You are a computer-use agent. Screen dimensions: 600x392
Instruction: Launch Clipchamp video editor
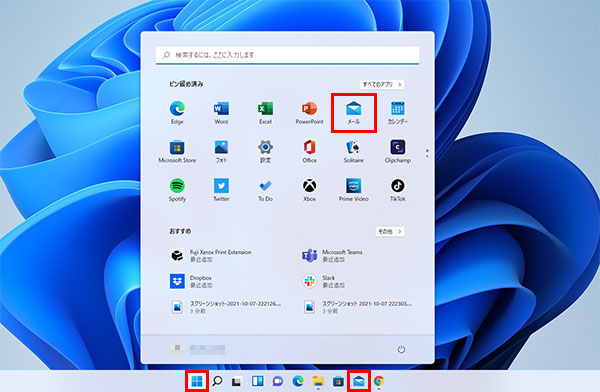click(398, 152)
